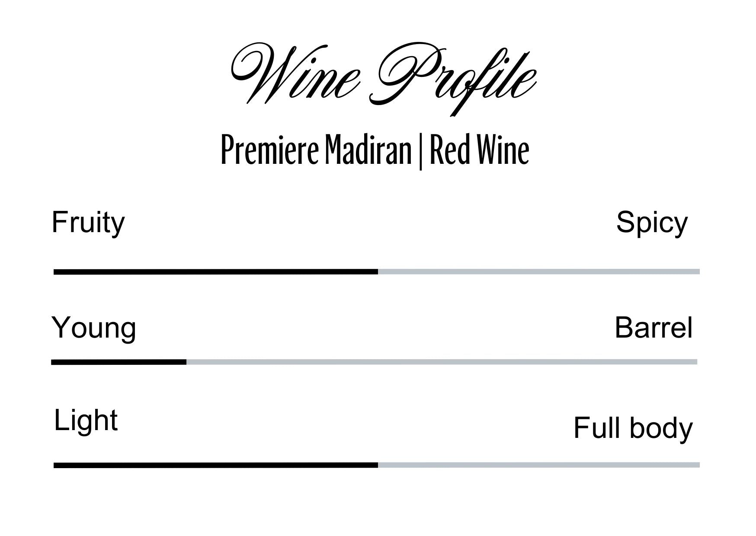
Task: Click the Red Wine subtitle text
Action: [479, 150]
